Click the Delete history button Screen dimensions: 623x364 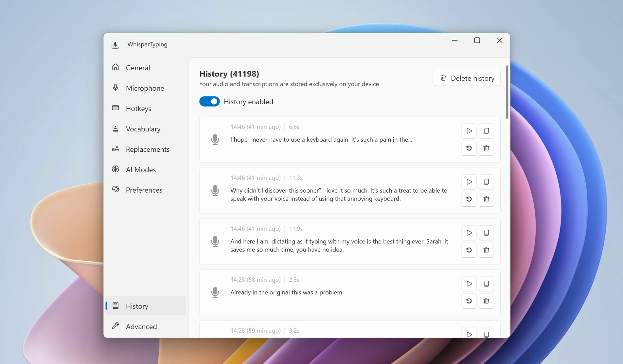click(x=467, y=78)
